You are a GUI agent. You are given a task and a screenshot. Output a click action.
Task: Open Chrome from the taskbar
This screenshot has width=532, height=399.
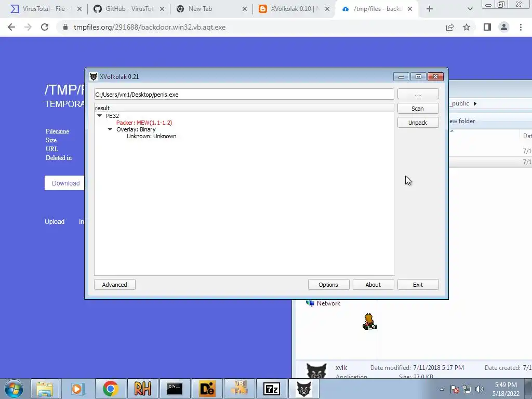pos(110,389)
